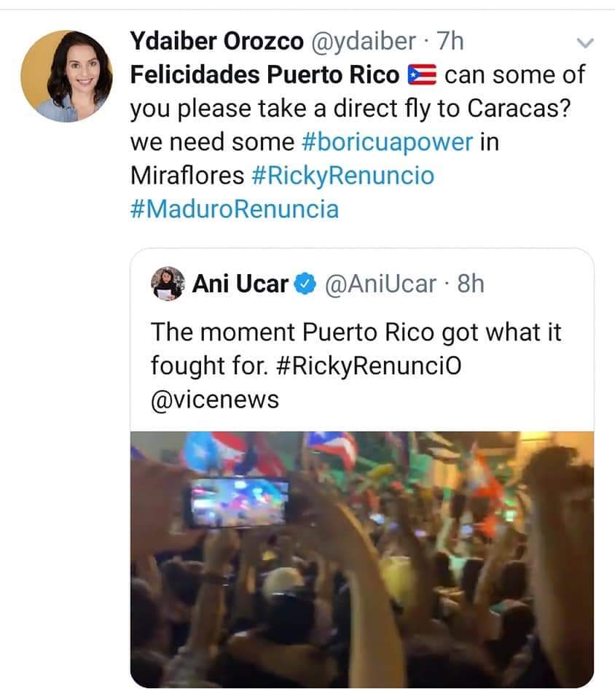The image size is (615, 700).
Task: Open the tweet options chevron menu
Action: [585, 43]
